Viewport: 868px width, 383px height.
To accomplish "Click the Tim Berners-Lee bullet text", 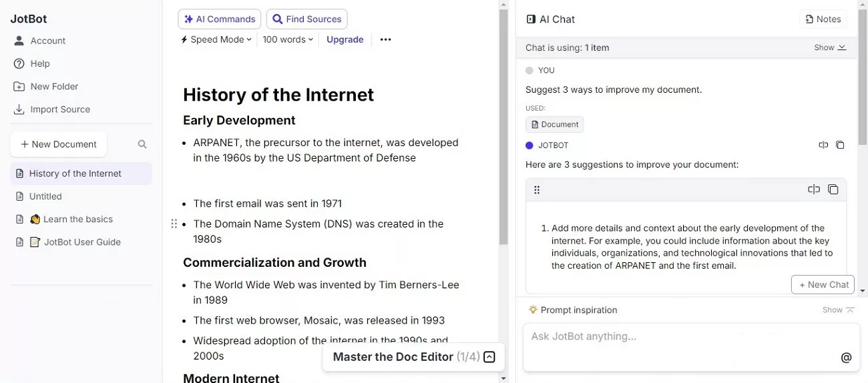I will tap(327, 292).
